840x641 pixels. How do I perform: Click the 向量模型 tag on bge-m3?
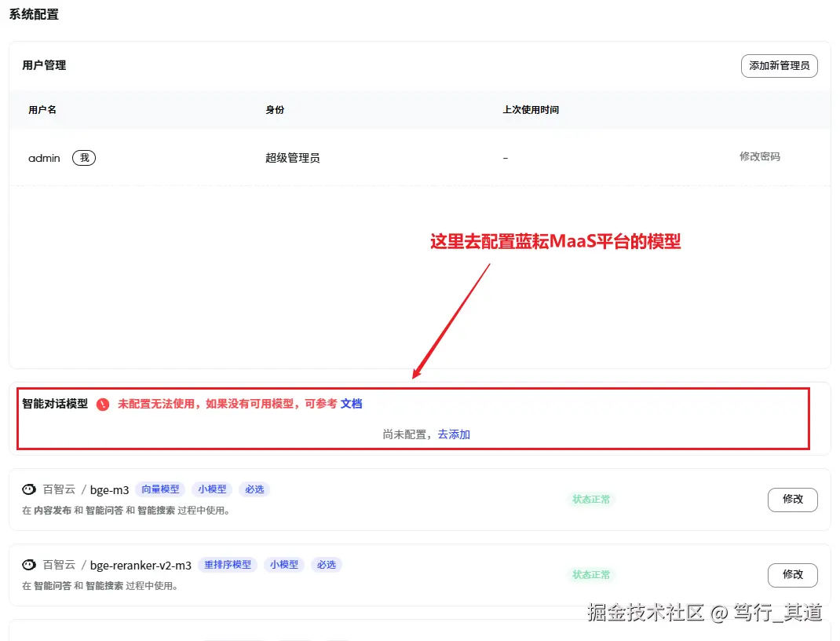[160, 489]
